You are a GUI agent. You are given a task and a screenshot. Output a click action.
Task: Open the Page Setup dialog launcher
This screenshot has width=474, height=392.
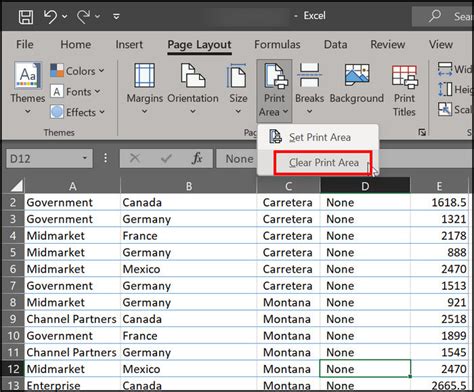tap(422, 132)
